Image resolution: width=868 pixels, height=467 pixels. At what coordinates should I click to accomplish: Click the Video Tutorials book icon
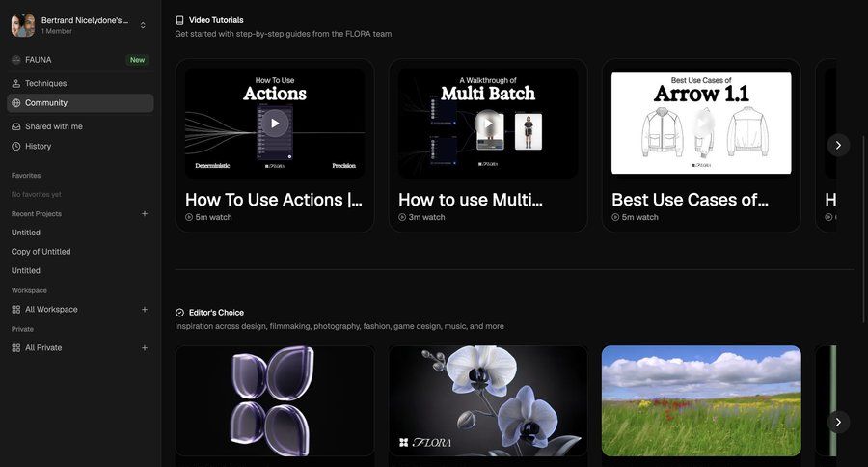(179, 20)
